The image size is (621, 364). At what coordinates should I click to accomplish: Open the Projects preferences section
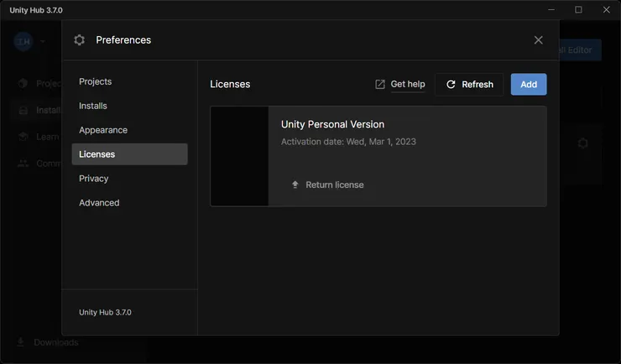(x=95, y=81)
